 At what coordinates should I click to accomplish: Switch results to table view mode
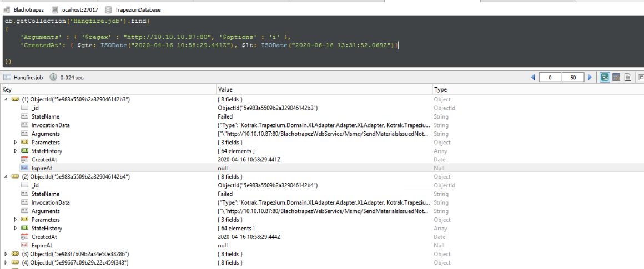[x=616, y=77]
